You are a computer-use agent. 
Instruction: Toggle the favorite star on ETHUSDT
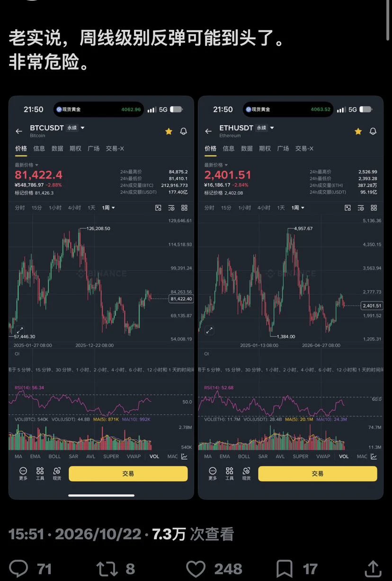[358, 131]
